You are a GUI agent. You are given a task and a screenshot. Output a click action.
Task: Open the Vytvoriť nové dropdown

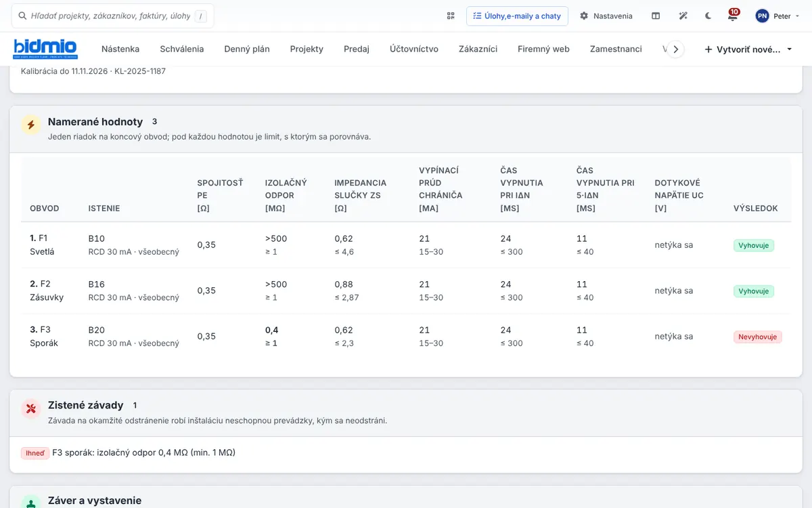tap(748, 49)
